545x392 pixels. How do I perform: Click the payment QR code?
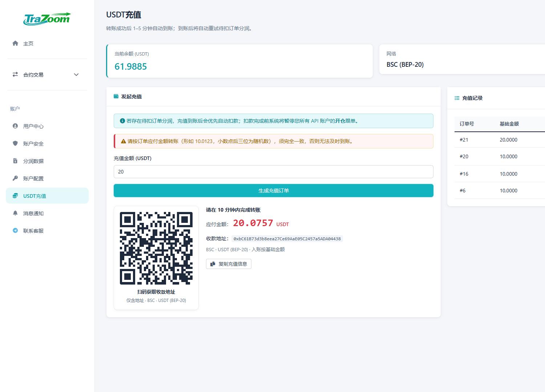point(156,248)
